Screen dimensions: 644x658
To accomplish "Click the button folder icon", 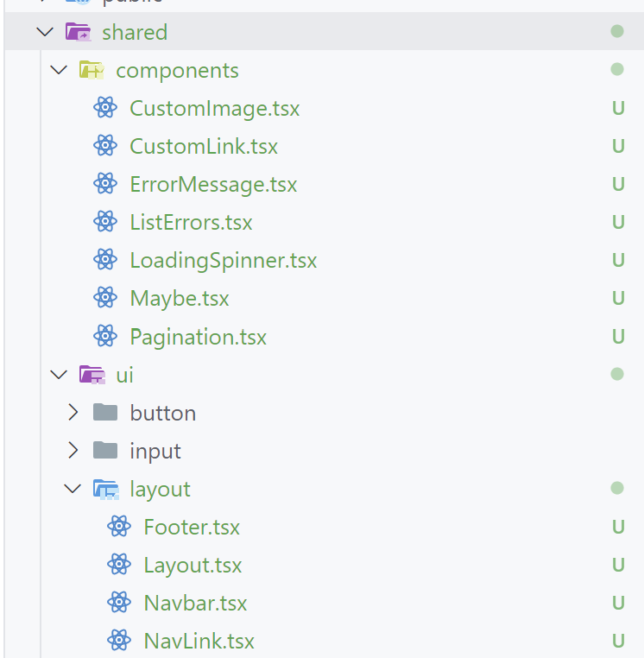I will pos(105,413).
